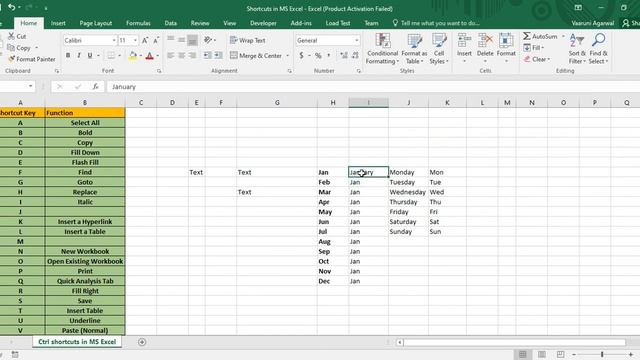The width and height of the screenshot is (640, 360).
Task: Click the Accounting dollar format icon
Action: click(301, 56)
